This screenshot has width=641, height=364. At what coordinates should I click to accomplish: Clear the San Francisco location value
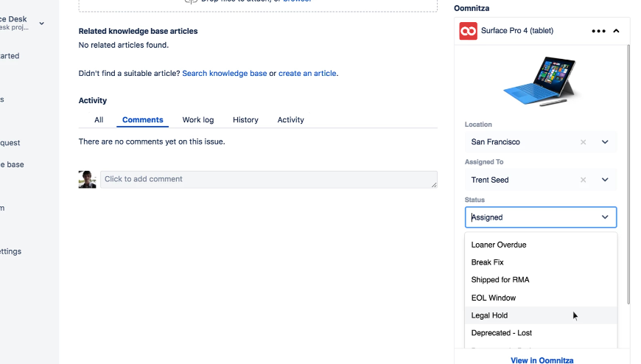[584, 142]
